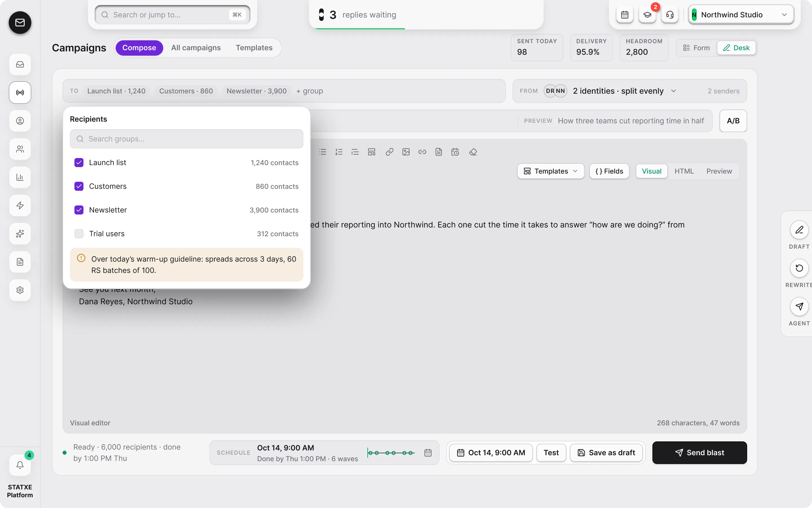Switch to Desk view mode
Image resolution: width=812 pixels, height=508 pixels.
tap(736, 48)
